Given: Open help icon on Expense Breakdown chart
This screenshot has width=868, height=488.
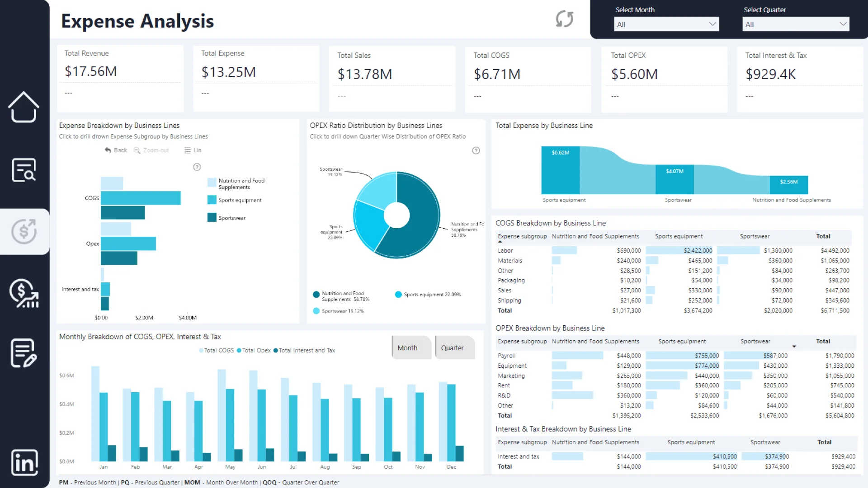Looking at the screenshot, I should click(197, 167).
